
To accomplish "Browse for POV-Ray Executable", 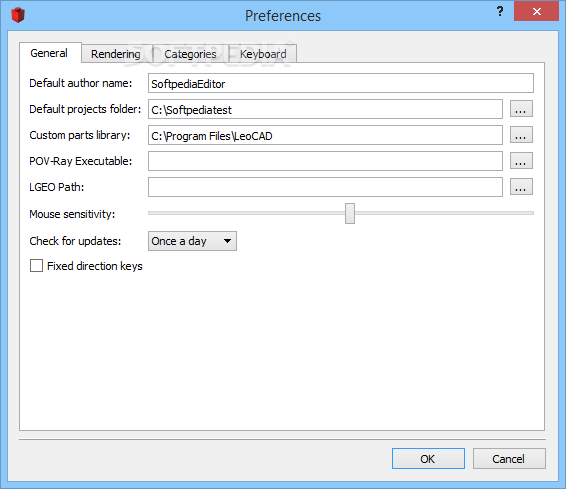I will (521, 161).
